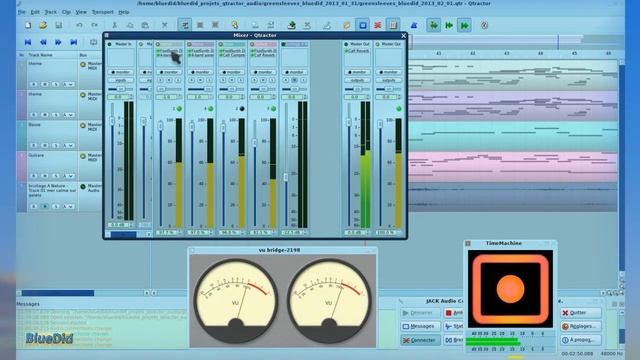Open a session file with the folder icon
Image resolution: width=640 pixels, height=360 pixels.
coord(43,25)
